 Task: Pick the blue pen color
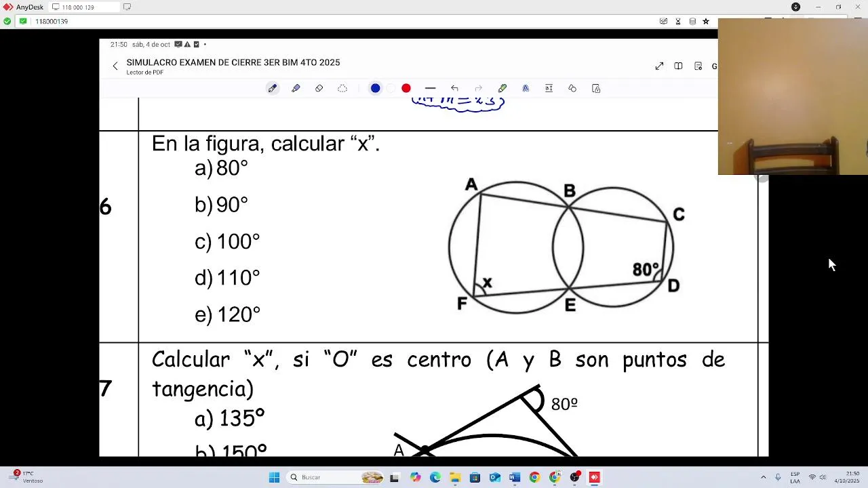tap(376, 88)
